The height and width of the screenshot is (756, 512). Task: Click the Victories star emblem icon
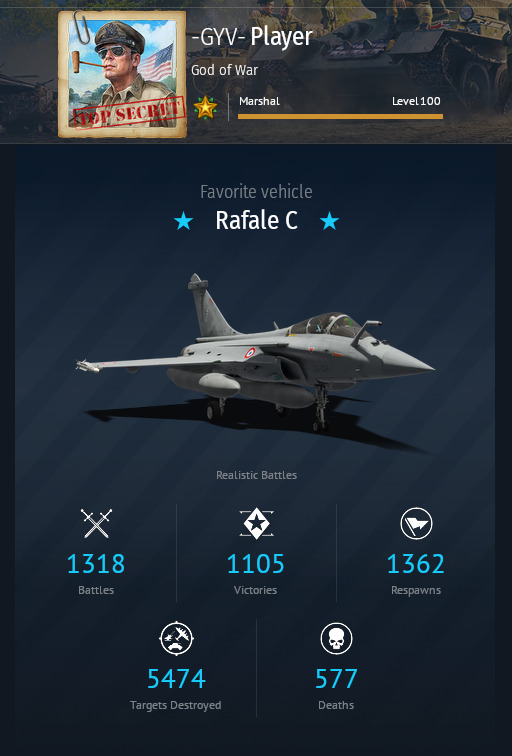pos(256,523)
